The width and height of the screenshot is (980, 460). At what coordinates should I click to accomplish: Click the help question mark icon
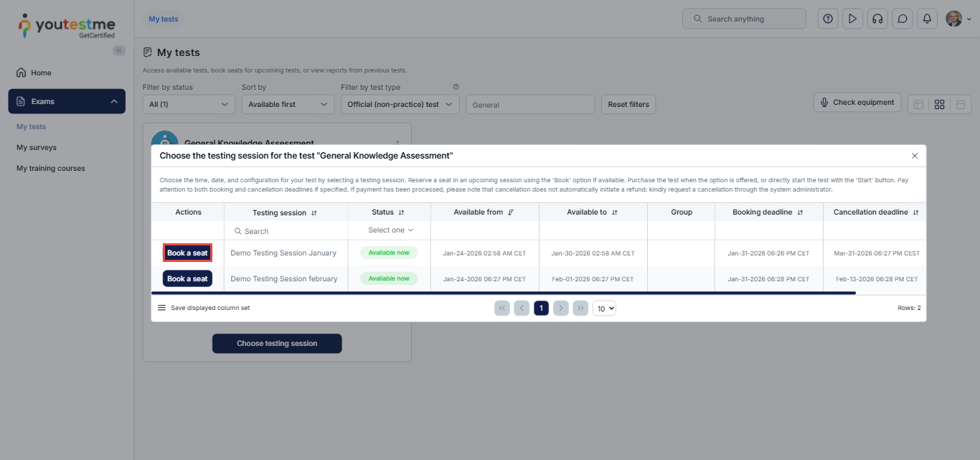[828, 19]
